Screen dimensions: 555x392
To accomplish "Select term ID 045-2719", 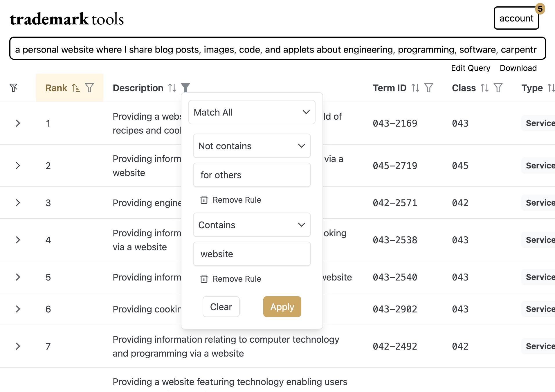I will [x=395, y=166].
